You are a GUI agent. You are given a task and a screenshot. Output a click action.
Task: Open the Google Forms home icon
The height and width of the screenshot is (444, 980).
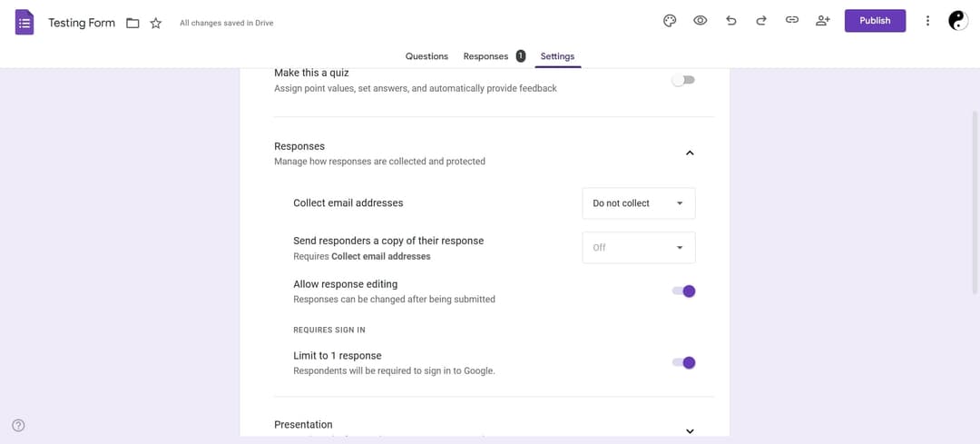tap(24, 23)
